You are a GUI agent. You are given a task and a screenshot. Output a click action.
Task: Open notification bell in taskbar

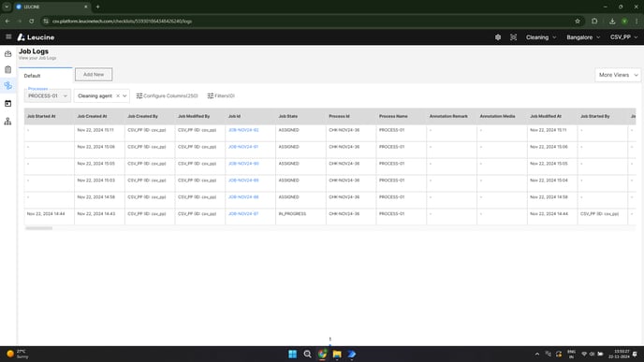635,354
